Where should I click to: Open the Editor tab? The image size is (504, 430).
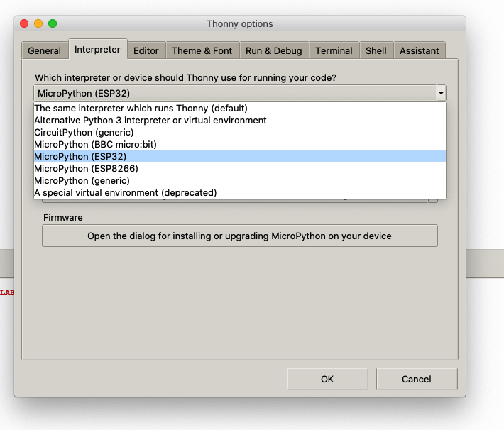146,50
